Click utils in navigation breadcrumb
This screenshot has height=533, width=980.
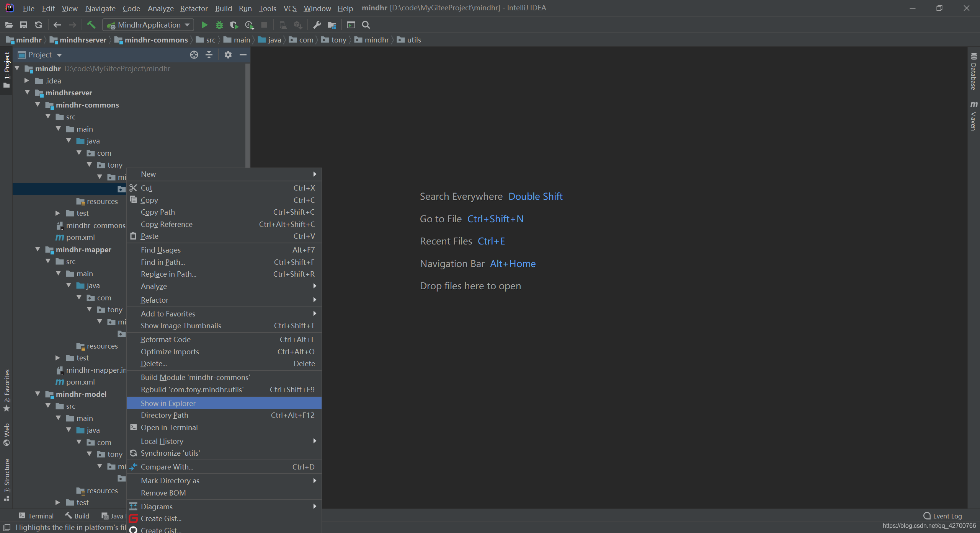pyautogui.click(x=409, y=40)
